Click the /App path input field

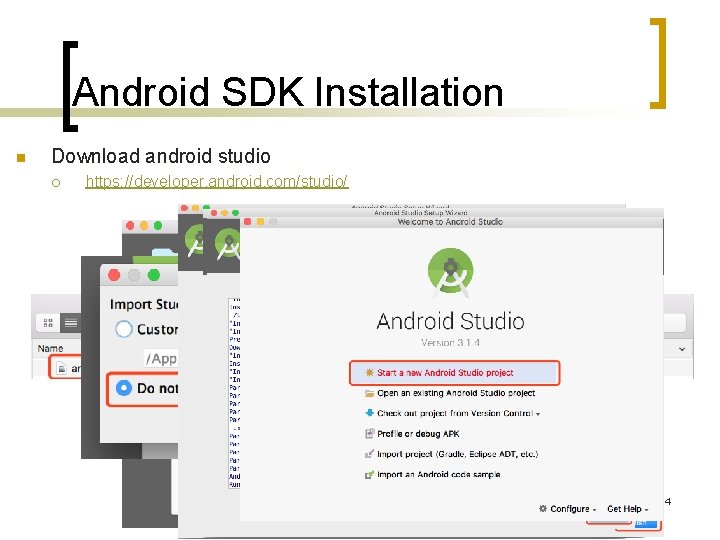coord(161,359)
